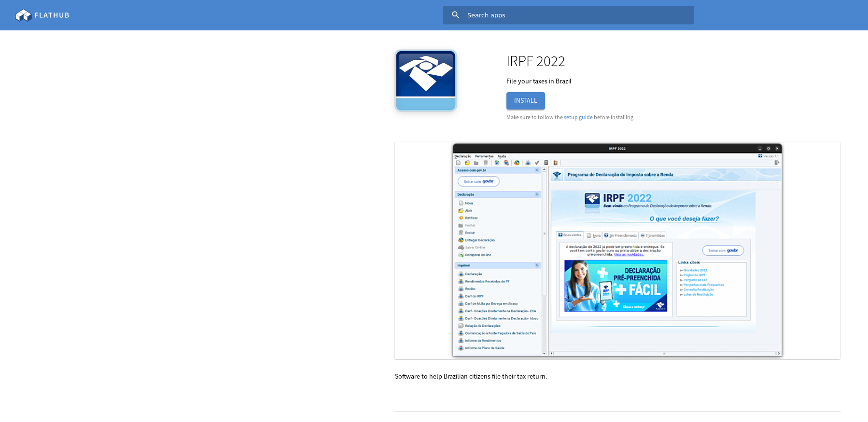
Task: Click the INSTALL button
Action: coord(525,101)
